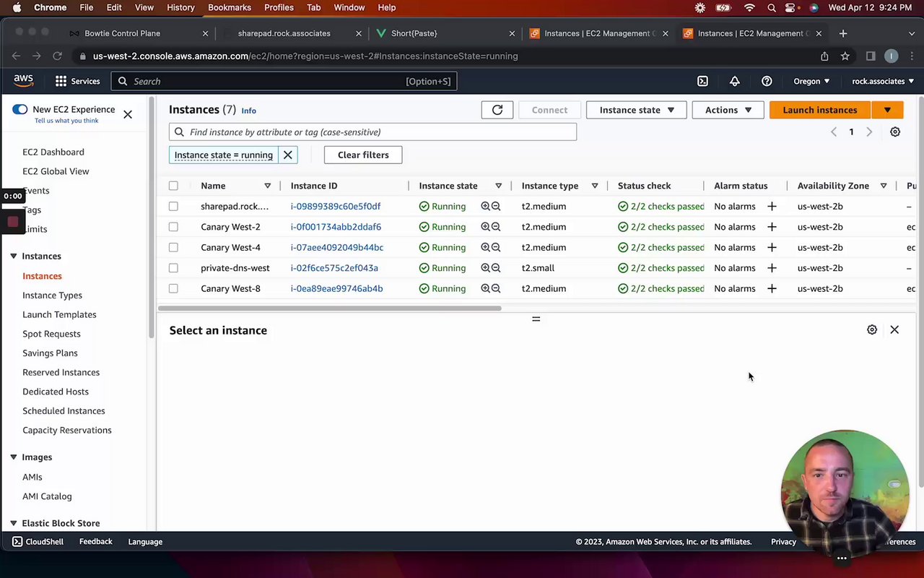
Task: Open the Launch Templates sidebar link
Action: (59, 314)
